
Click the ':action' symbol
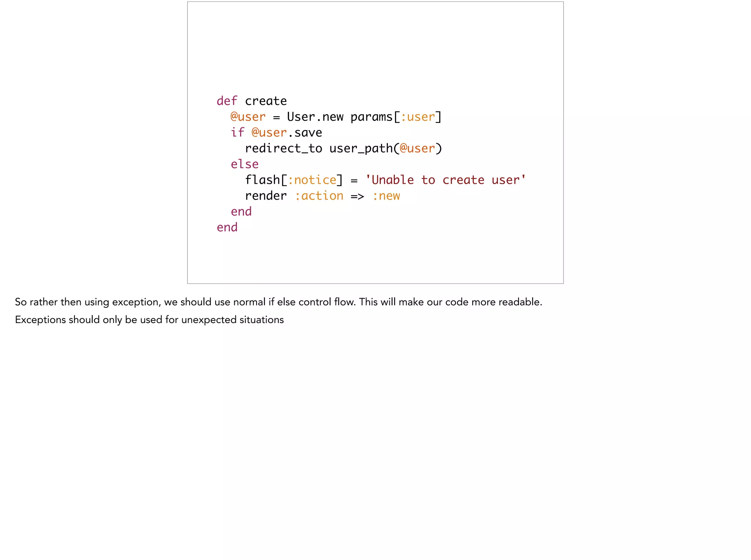point(319,195)
